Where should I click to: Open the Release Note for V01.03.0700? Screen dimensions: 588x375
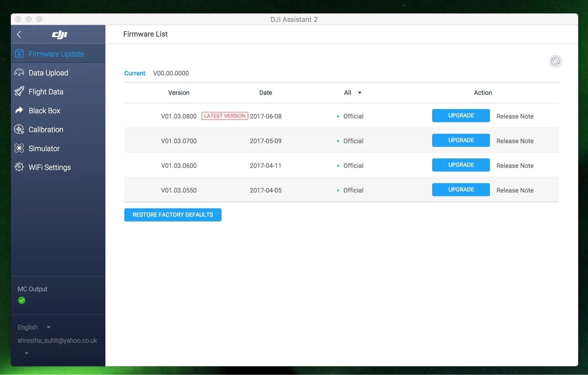(515, 141)
